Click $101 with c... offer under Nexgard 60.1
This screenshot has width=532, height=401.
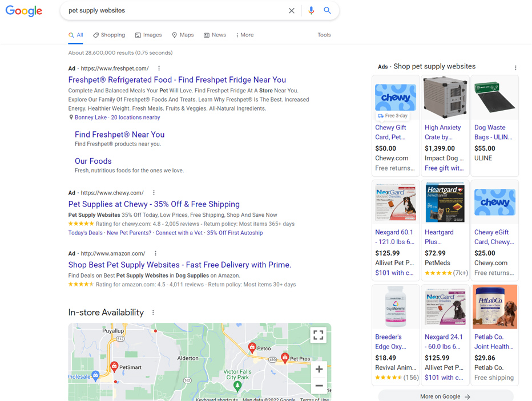(x=394, y=273)
